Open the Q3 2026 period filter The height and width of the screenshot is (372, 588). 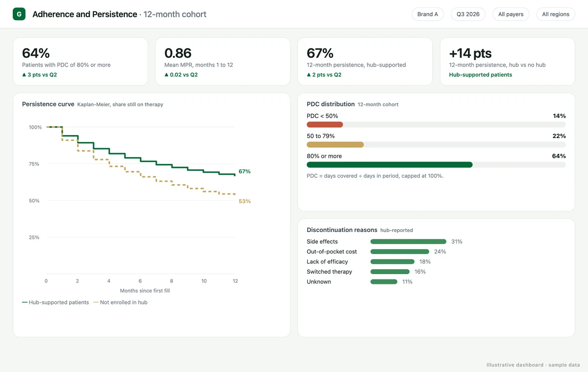pyautogui.click(x=468, y=14)
